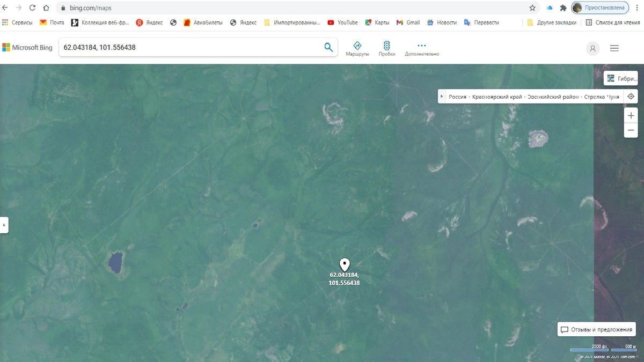Show Пробки traffic layer
The width and height of the screenshot is (644, 362).
point(386,48)
